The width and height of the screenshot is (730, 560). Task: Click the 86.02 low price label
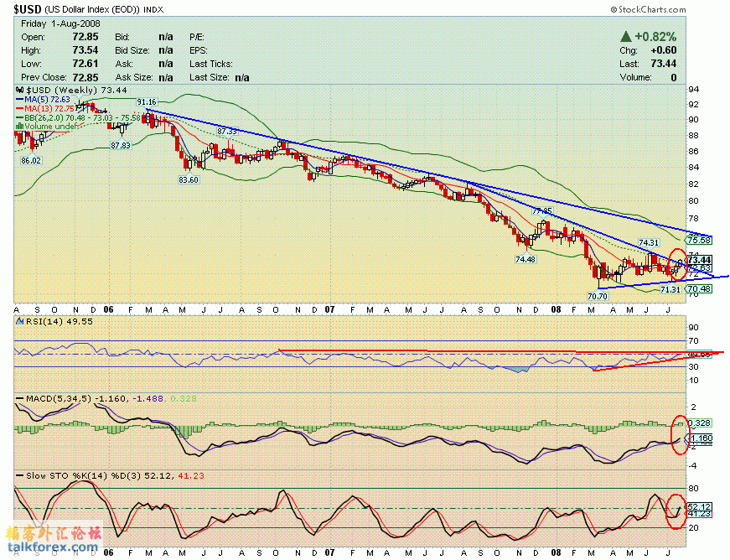(x=31, y=161)
